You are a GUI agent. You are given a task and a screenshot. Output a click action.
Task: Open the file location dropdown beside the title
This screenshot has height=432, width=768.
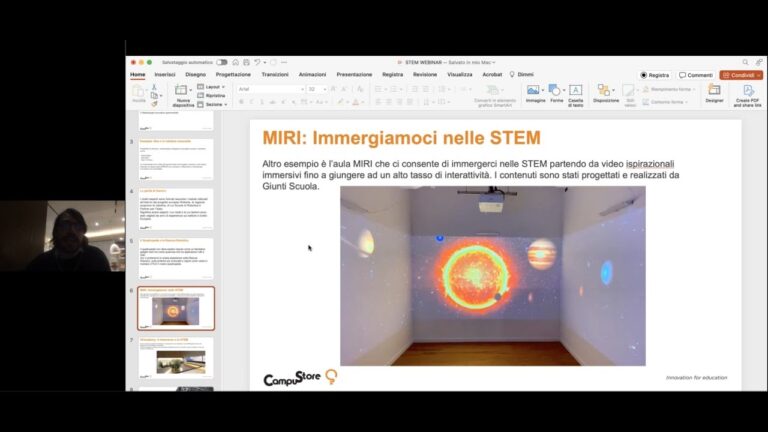coord(494,63)
